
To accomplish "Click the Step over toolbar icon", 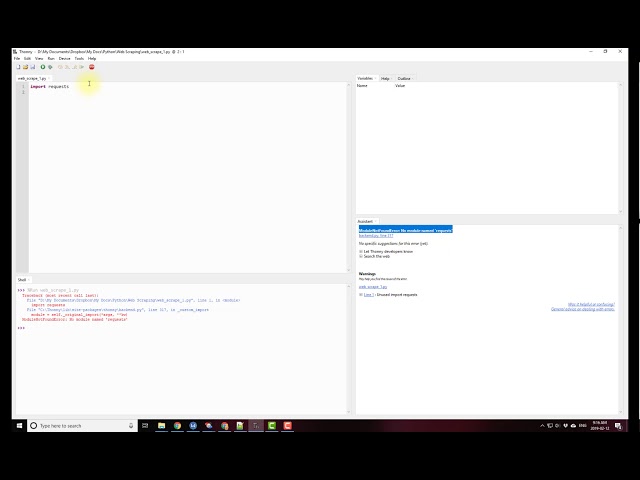I will pos(60,67).
